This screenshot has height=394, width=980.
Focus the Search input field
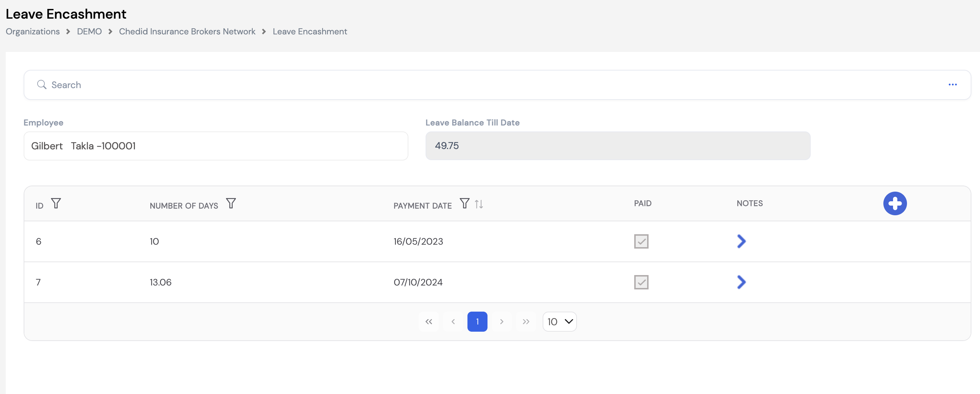497,85
